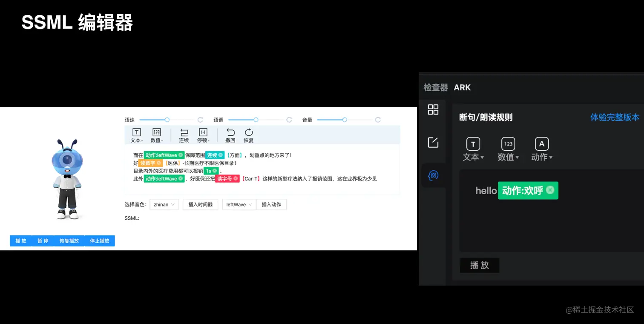Open the 停顿 pause tool dropdown

pos(203,135)
